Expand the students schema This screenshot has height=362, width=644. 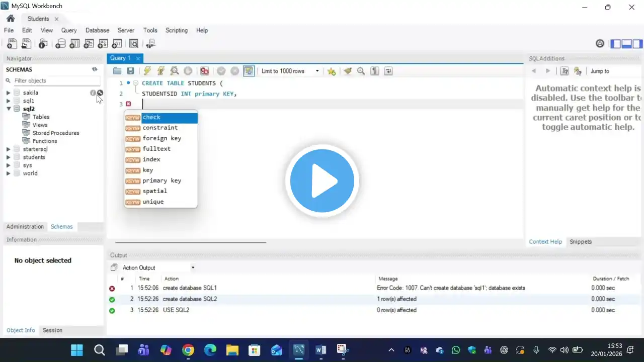(x=8, y=157)
